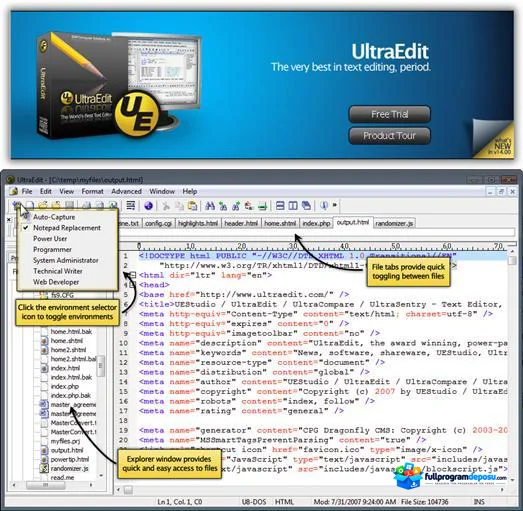
Task: Choose Power User environment
Action: [x=50, y=238]
